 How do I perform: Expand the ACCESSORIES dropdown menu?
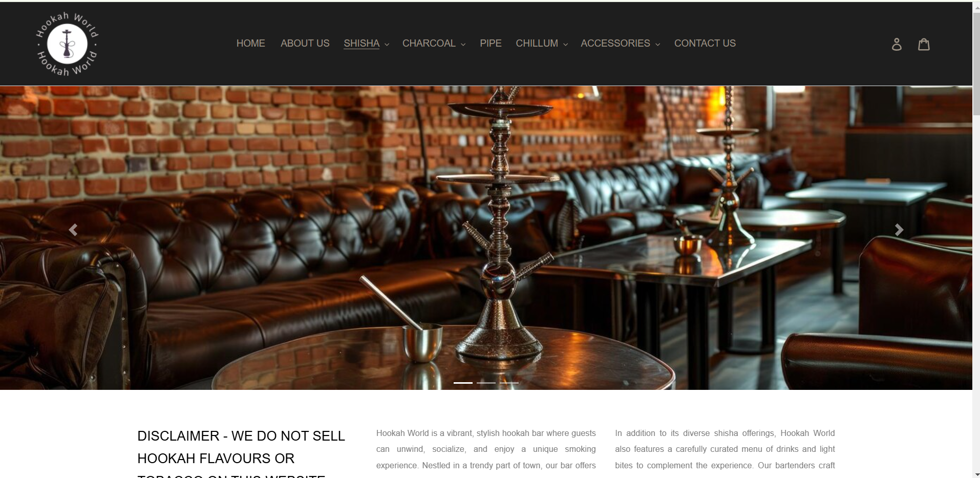pos(621,44)
